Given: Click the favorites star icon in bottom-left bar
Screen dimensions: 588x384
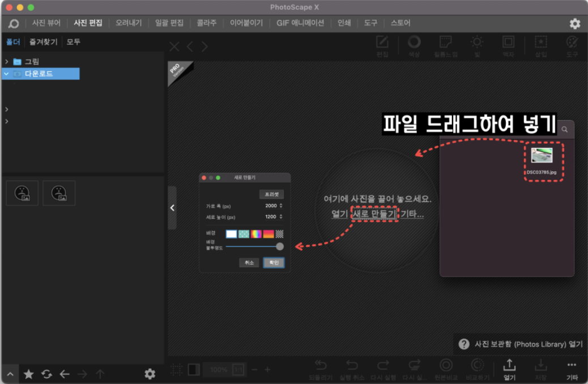Looking at the screenshot, I should pos(28,374).
